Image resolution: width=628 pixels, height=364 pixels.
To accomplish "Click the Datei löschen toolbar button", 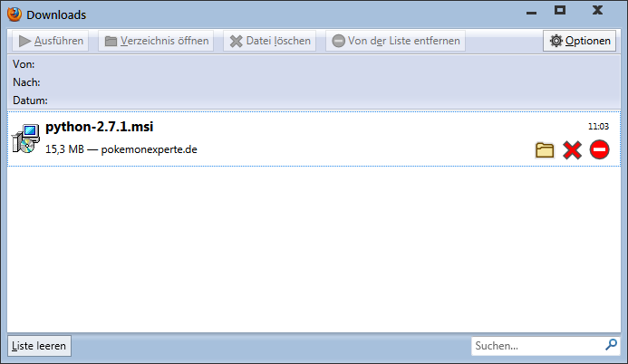I will point(270,41).
